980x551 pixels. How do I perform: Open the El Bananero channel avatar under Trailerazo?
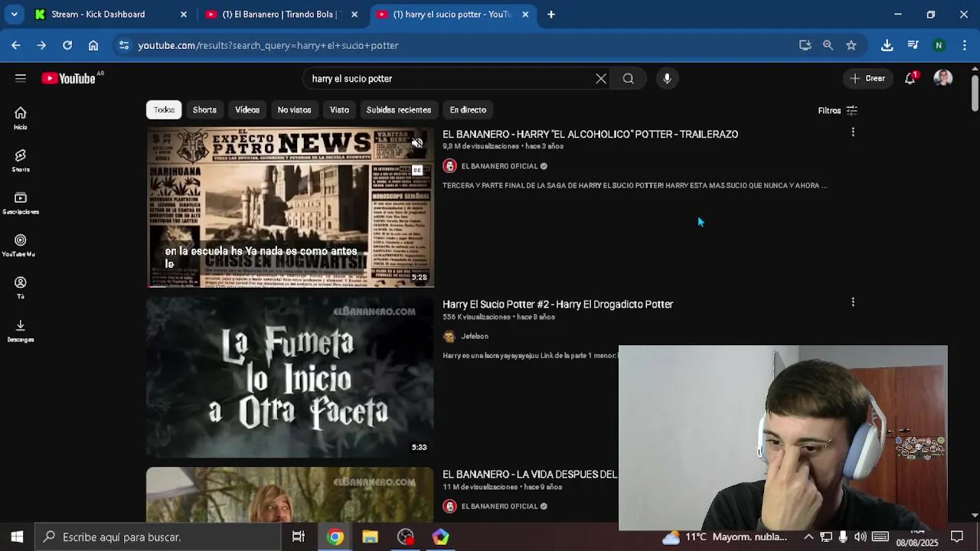click(x=449, y=166)
